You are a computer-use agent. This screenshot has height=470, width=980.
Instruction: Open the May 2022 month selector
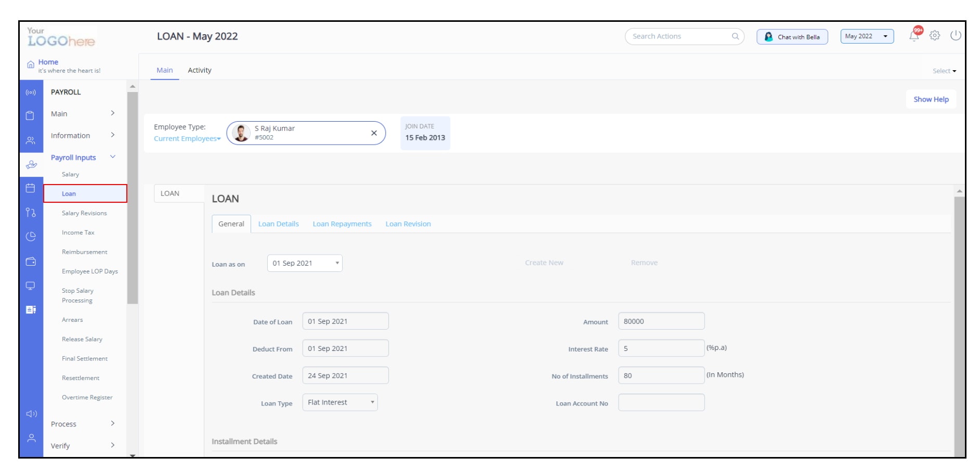[866, 36]
